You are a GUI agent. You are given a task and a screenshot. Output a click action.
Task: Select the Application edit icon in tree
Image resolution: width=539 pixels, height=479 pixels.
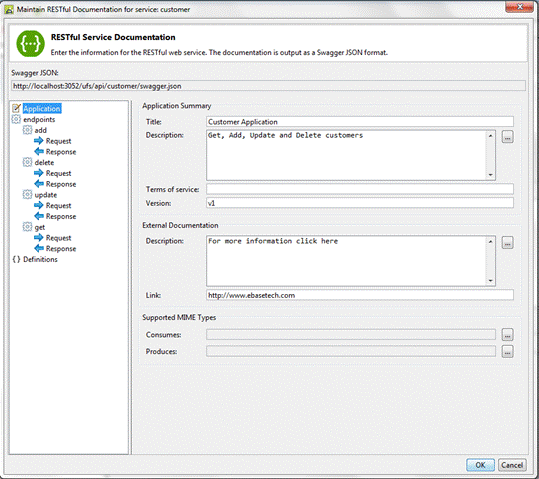click(16, 108)
